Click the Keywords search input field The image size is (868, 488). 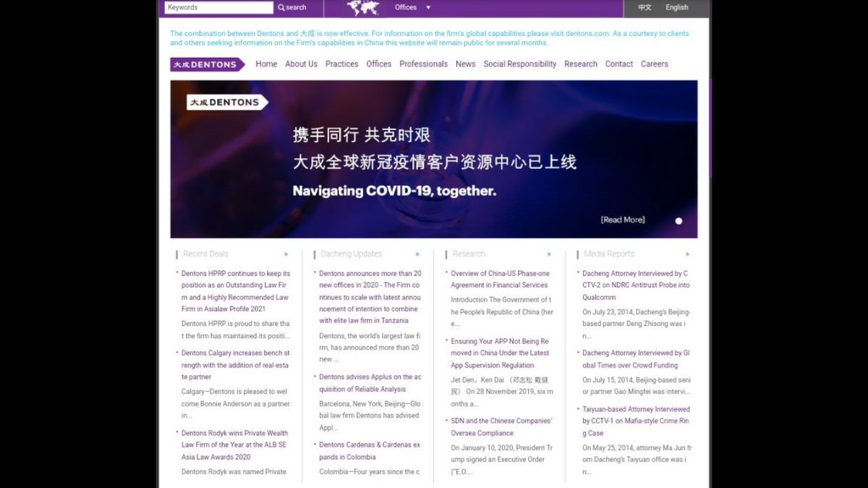click(219, 7)
